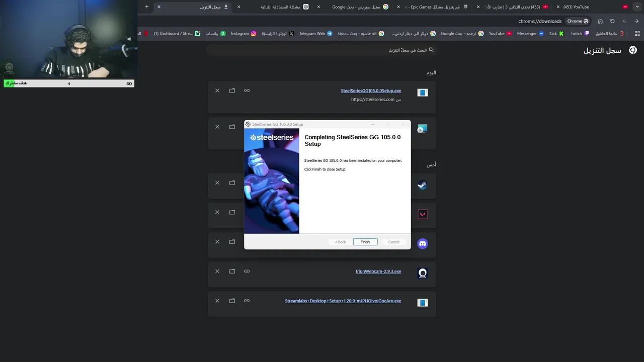
Task: Remove the Discord download entry from list
Action: point(217,242)
